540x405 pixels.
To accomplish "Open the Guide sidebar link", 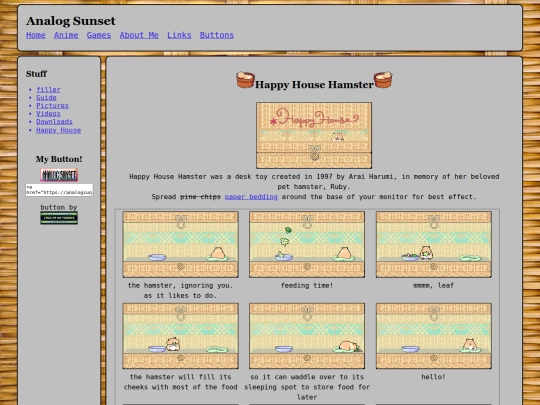I will point(46,97).
